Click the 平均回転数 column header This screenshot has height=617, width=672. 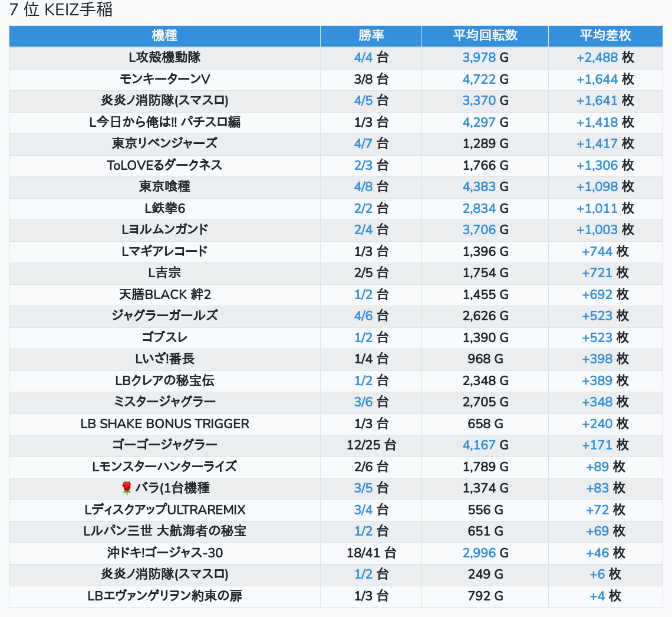pos(485,35)
